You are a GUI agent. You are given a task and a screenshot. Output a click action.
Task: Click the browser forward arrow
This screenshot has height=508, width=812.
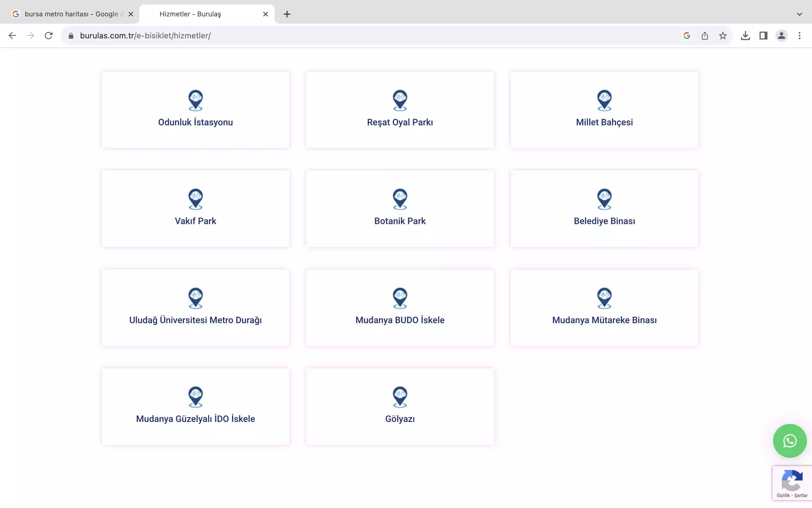point(30,36)
